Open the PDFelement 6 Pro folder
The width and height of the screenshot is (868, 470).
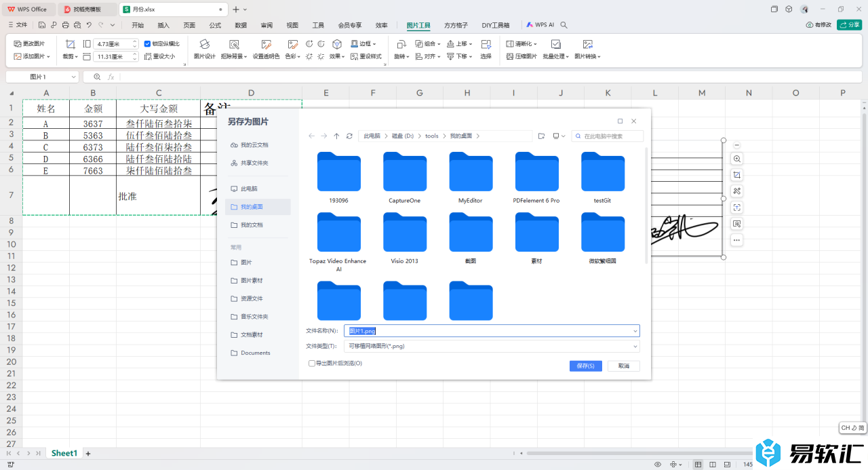(536, 178)
